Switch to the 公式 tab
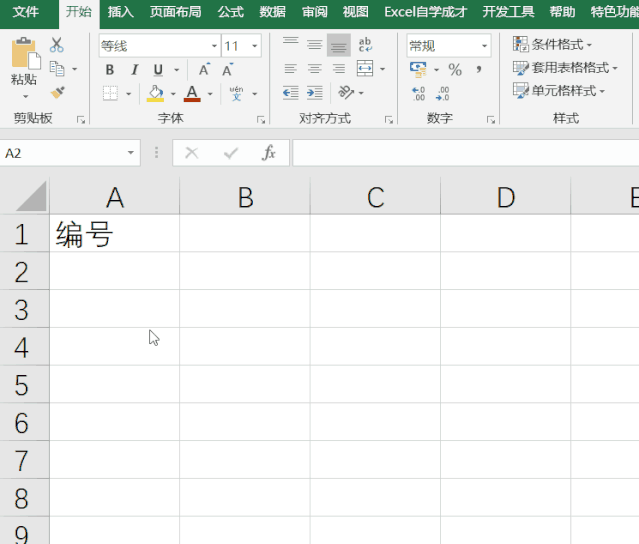The height and width of the screenshot is (544, 639). point(231,12)
